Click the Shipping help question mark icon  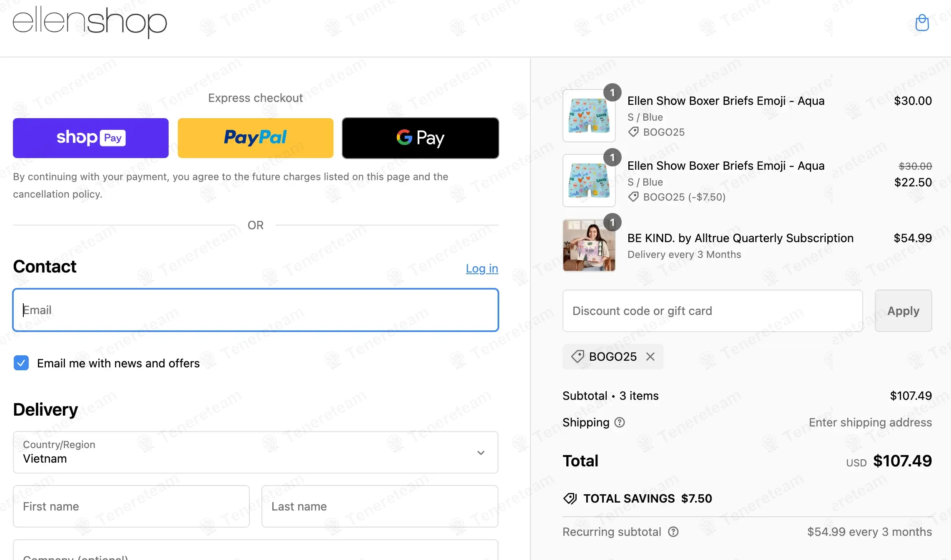(620, 422)
